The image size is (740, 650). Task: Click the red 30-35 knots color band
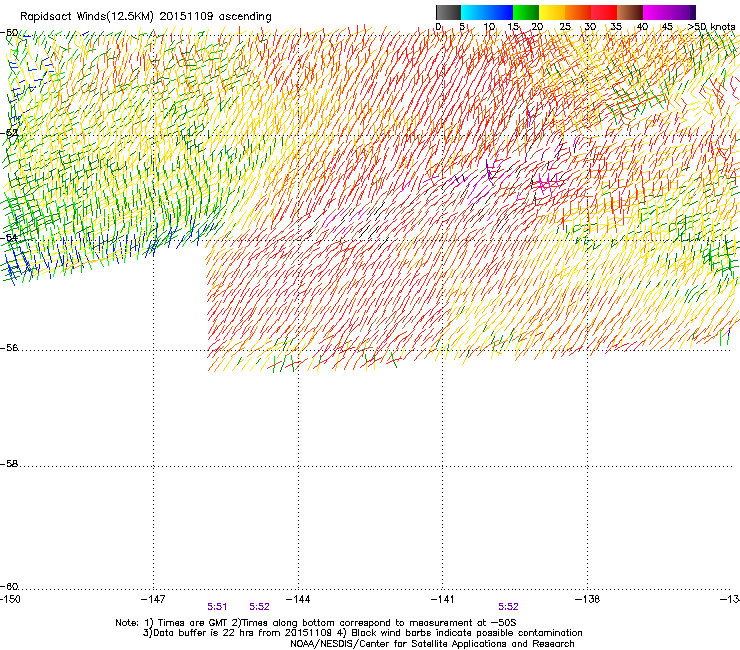(x=604, y=12)
